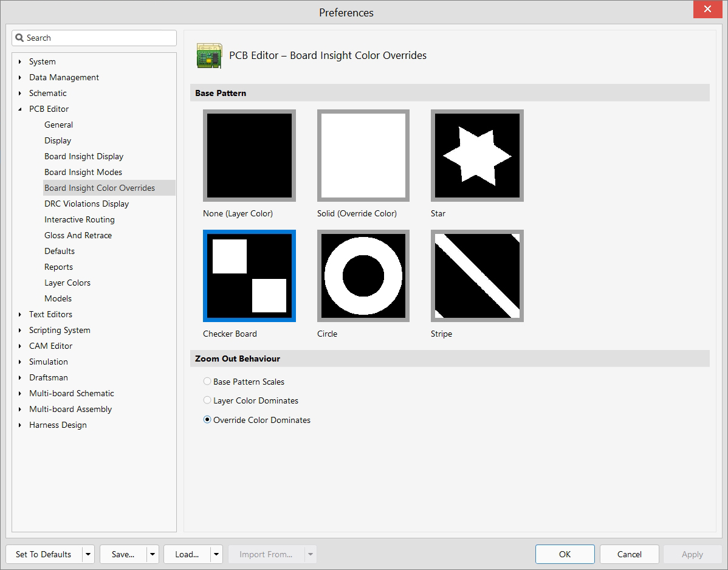This screenshot has width=728, height=570.
Task: Click the Import From... button
Action: point(266,554)
